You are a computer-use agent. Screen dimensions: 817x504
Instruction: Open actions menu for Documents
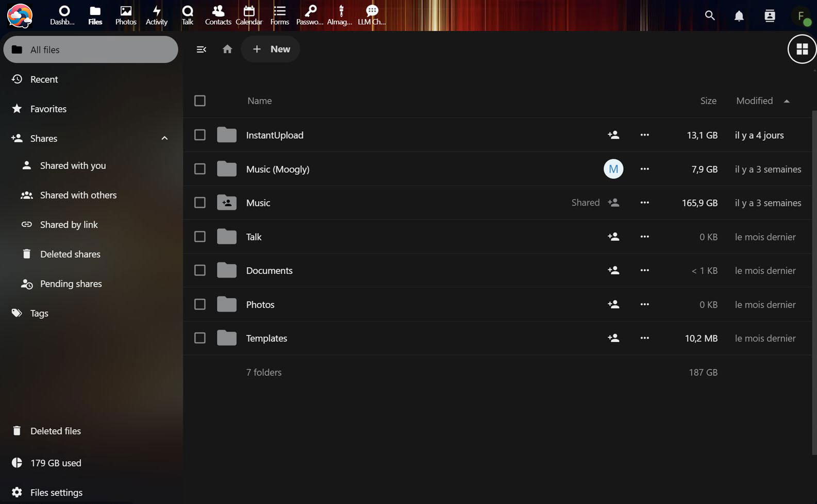[x=644, y=271]
